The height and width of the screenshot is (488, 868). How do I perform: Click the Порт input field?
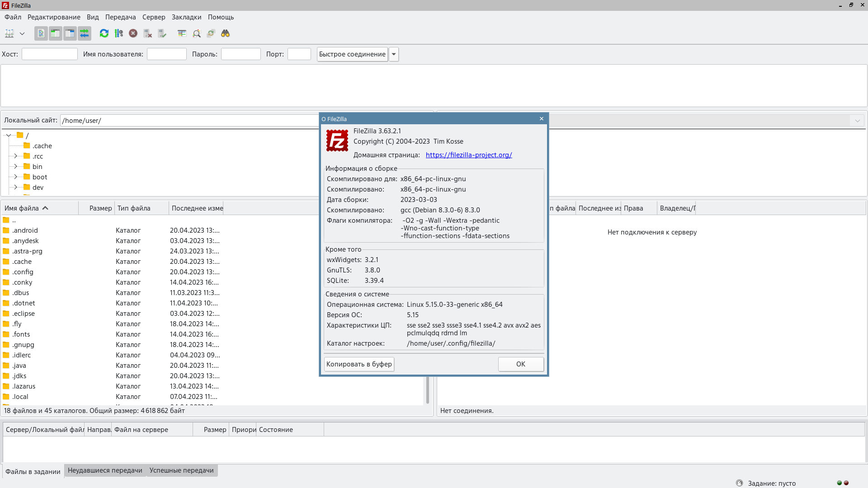[299, 54]
